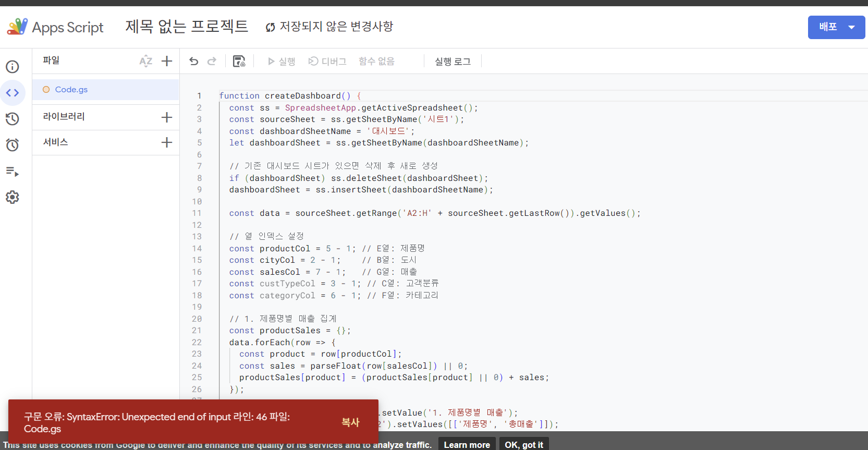
Task: Click comment 기존 대시보드 시트가 있으면 line
Action: tap(334, 166)
